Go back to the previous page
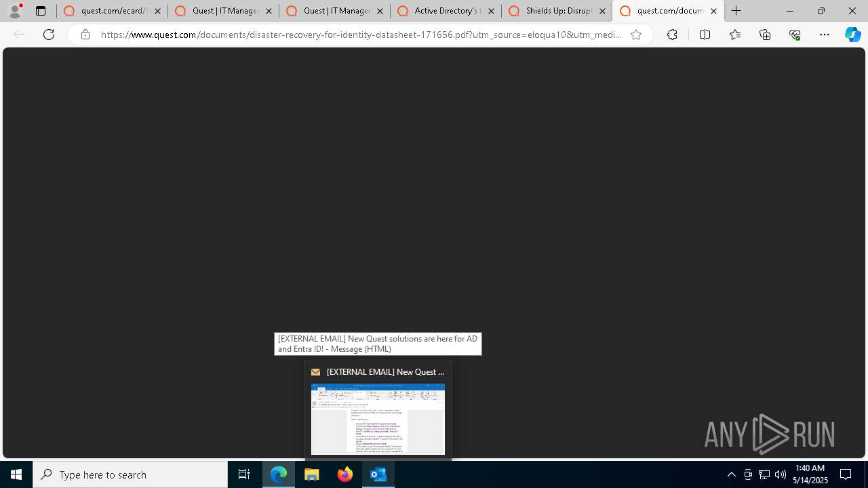868x488 pixels. (19, 35)
